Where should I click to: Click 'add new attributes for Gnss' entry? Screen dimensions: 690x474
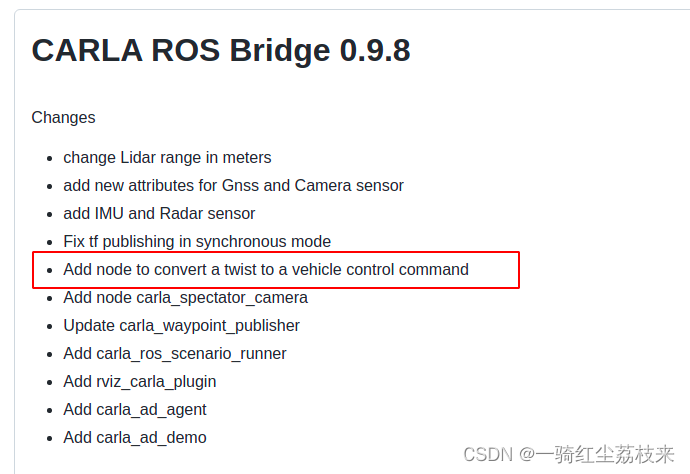point(233,185)
